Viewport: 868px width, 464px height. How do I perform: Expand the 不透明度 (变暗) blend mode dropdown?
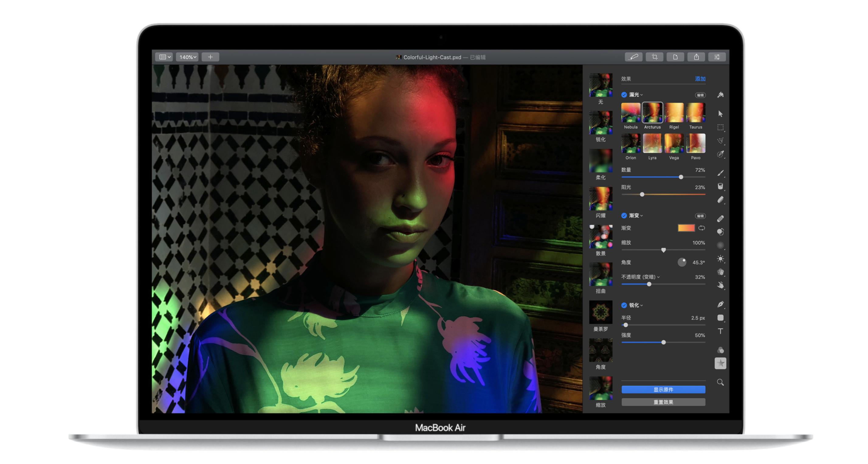pos(659,277)
